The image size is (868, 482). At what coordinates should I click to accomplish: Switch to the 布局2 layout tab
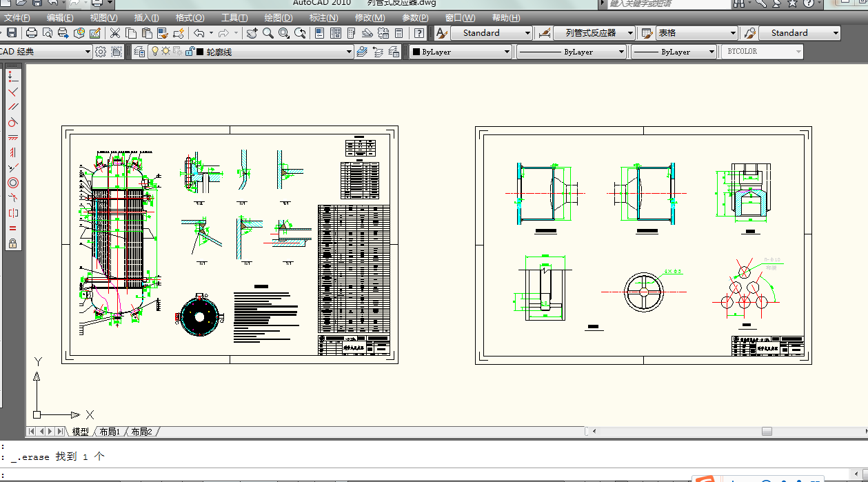click(141, 432)
